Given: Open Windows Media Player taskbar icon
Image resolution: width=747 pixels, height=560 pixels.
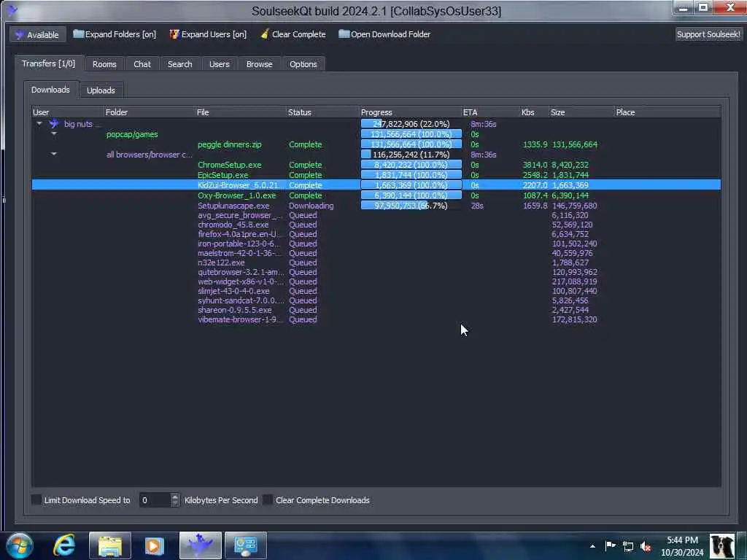Looking at the screenshot, I should pos(155,545).
